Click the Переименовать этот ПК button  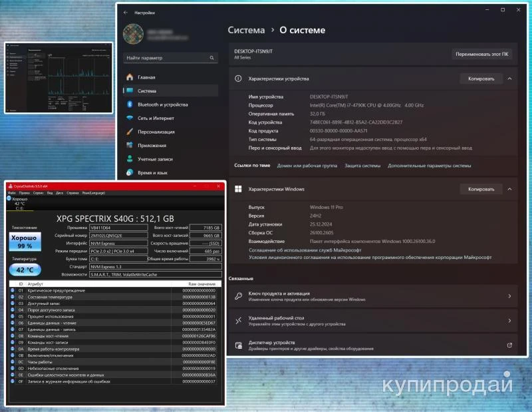(x=481, y=54)
